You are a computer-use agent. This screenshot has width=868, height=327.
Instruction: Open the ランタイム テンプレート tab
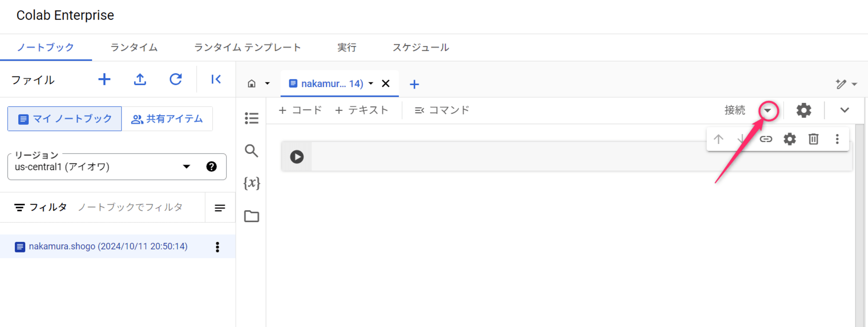(x=247, y=47)
